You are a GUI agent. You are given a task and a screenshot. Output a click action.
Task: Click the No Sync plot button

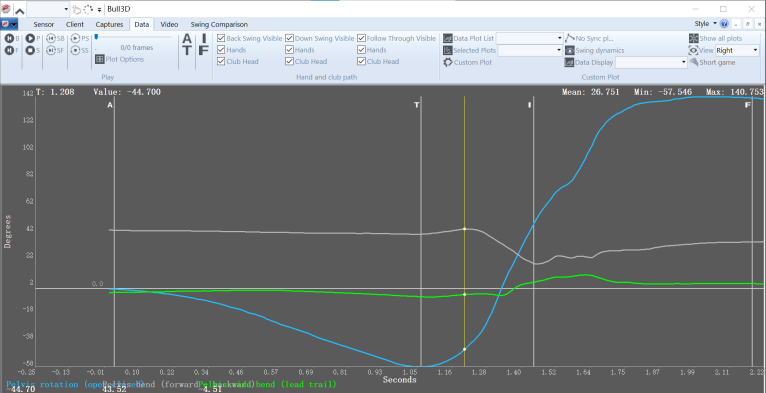pos(589,38)
